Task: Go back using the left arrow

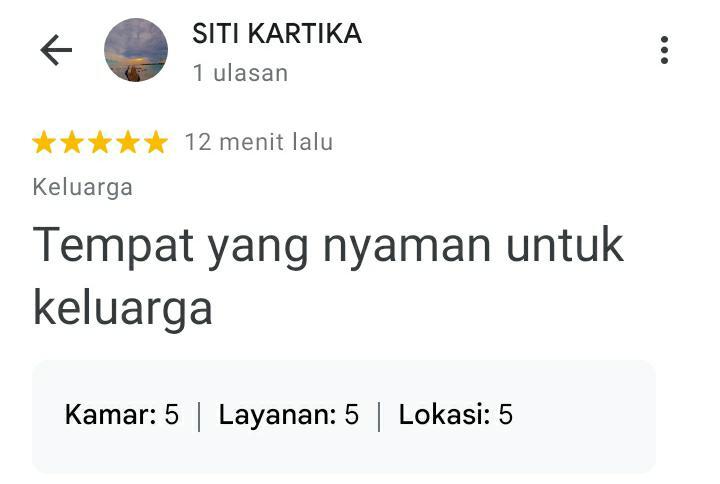Action: [56, 50]
